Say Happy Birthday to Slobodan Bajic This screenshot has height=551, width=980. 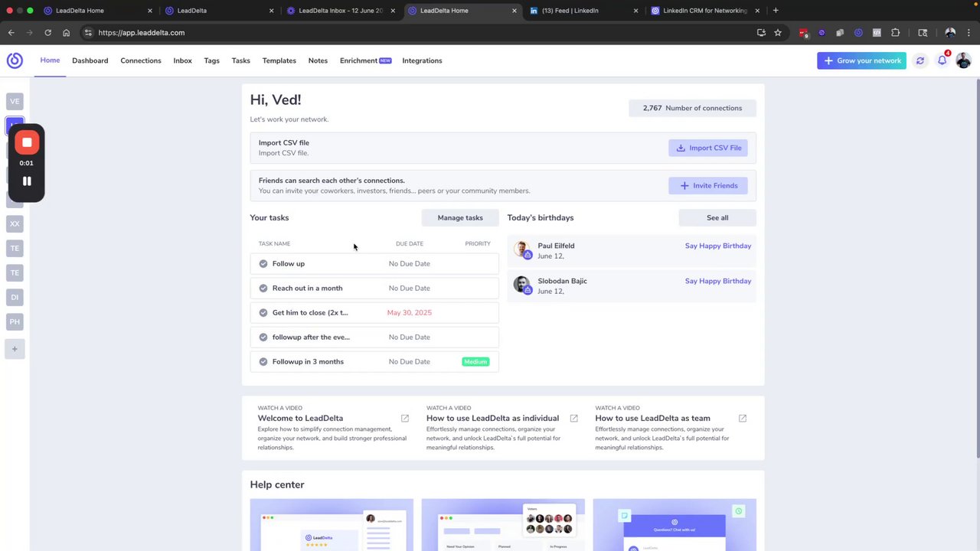coord(718,281)
